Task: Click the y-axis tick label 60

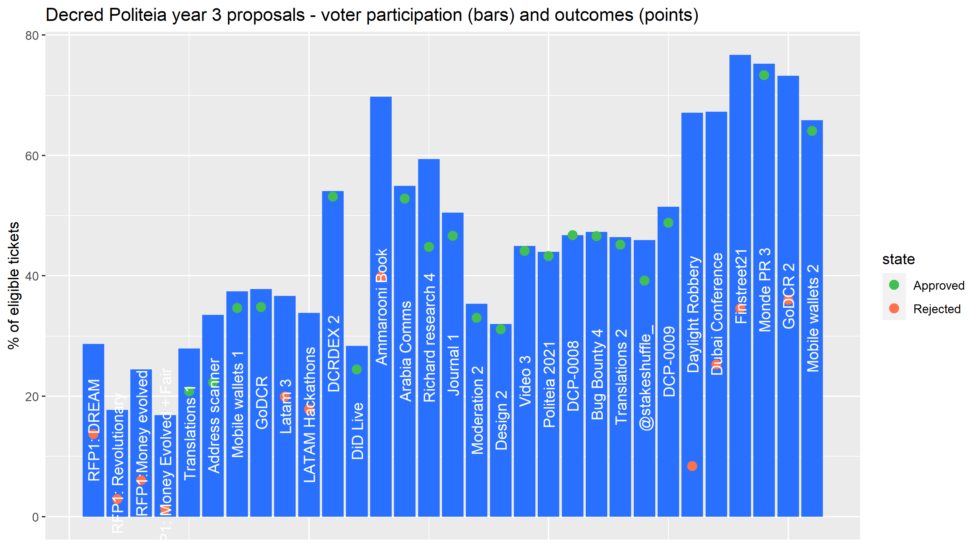Action: pos(32,155)
